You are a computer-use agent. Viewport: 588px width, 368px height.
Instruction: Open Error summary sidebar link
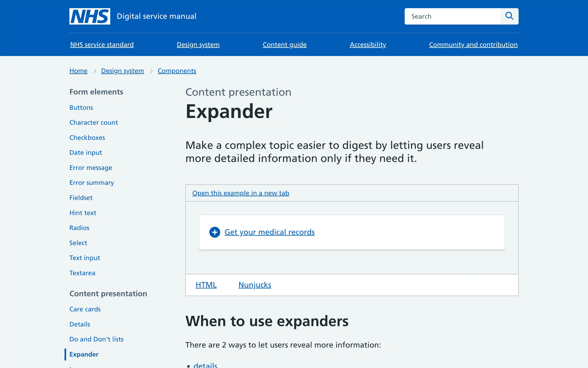92,183
